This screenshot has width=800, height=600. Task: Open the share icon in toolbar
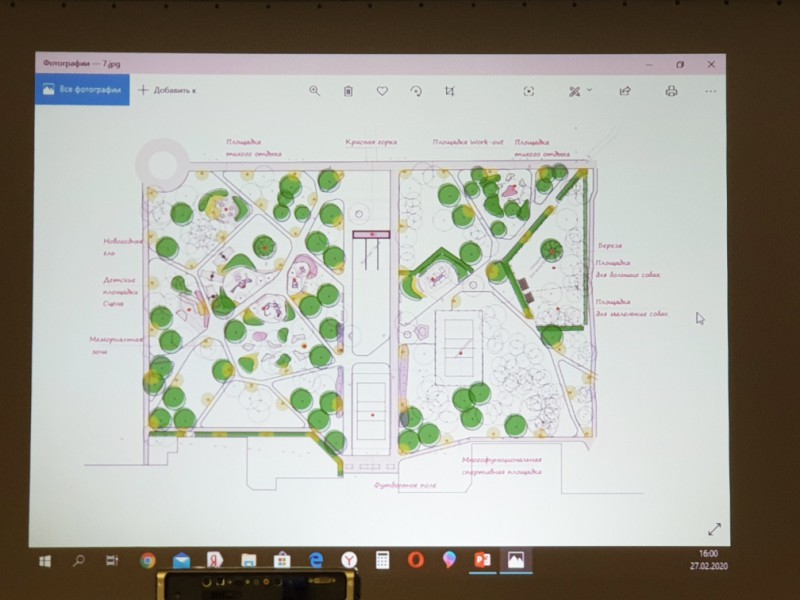tap(625, 91)
